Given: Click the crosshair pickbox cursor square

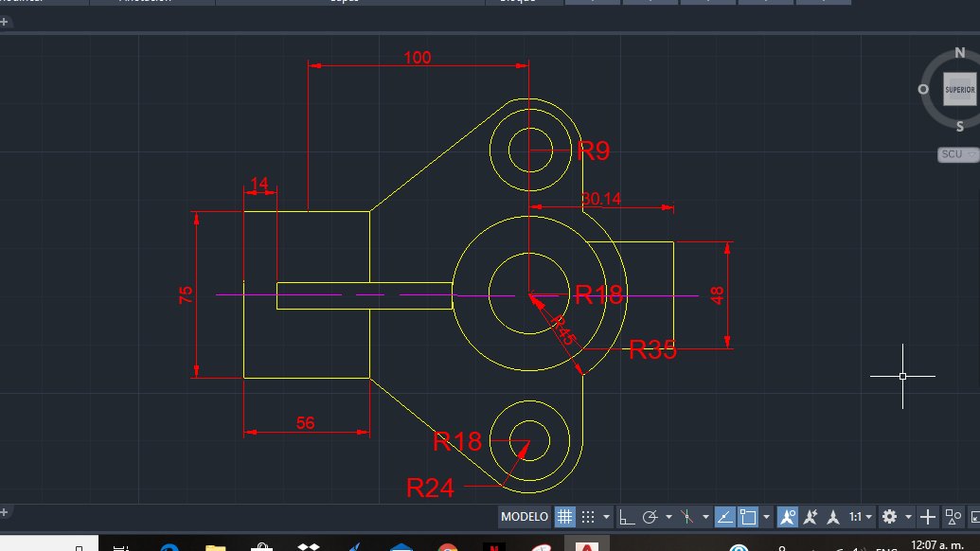Looking at the screenshot, I should pyautogui.click(x=902, y=376).
